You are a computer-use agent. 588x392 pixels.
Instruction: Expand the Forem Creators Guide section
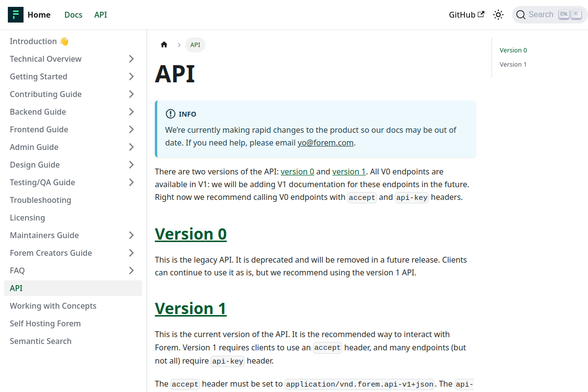point(131,253)
